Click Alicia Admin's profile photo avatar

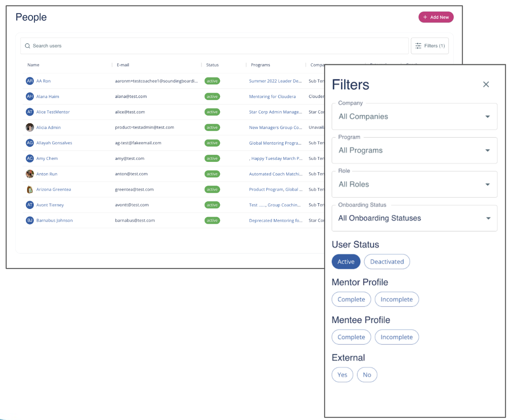(x=30, y=127)
